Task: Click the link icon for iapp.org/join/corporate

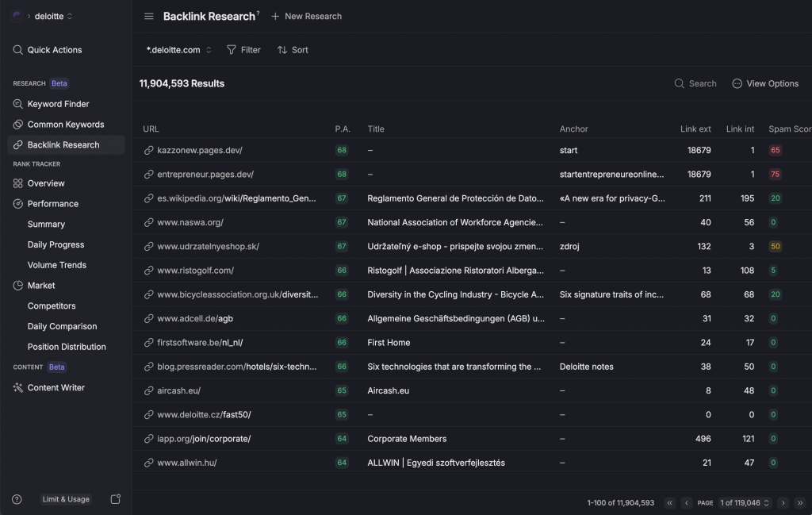Action: (x=148, y=439)
